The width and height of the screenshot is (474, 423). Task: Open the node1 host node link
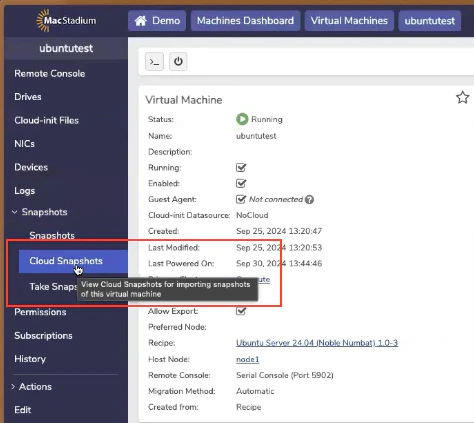point(248,359)
